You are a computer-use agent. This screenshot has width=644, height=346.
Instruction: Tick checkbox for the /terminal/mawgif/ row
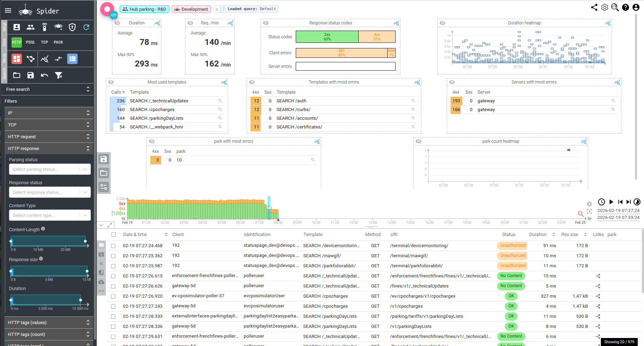click(113, 256)
